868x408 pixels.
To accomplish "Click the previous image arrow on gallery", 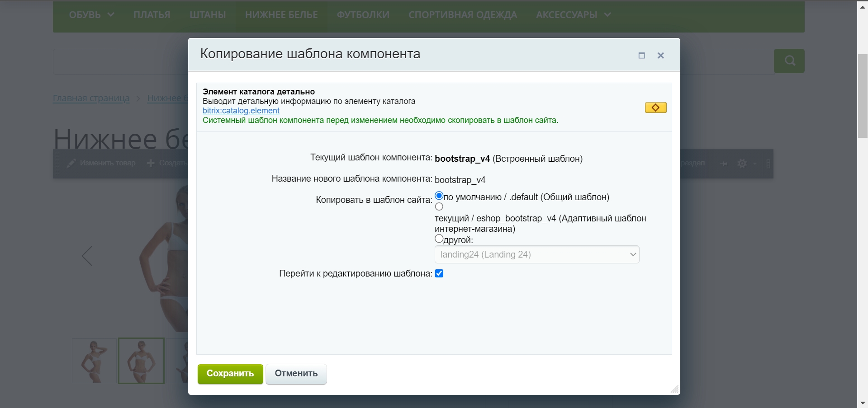I will 87,256.
